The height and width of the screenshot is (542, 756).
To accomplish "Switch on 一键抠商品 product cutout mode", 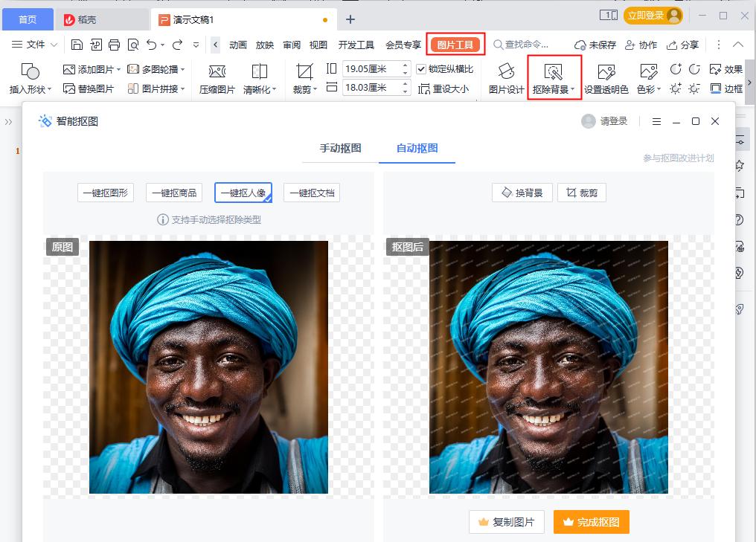I will 175,193.
